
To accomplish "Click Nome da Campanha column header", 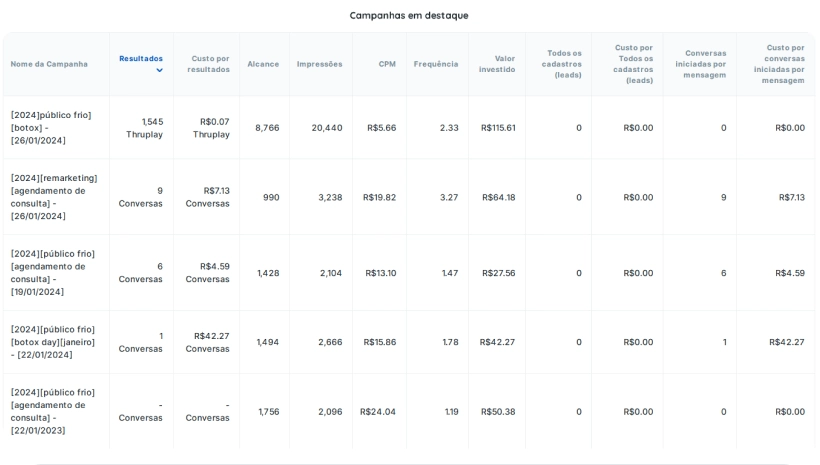I will pos(49,64).
